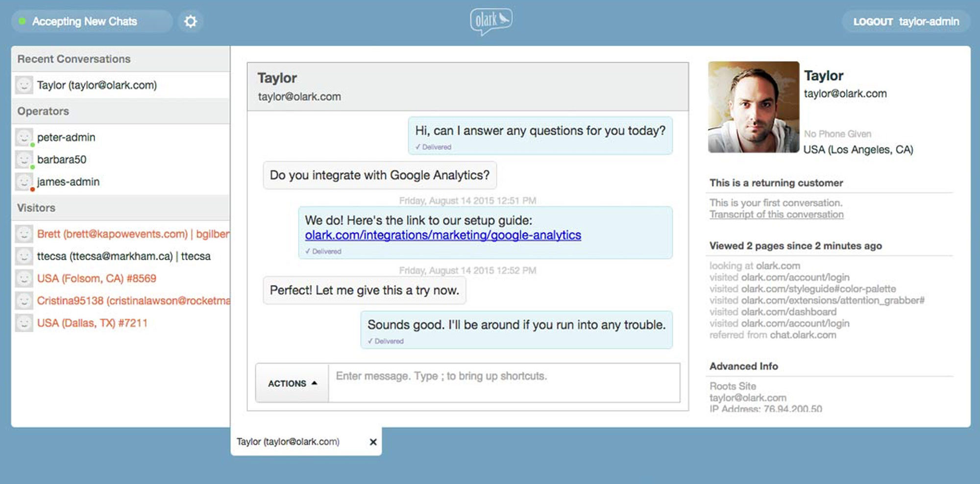Click the avatar icon beside barbara50
Viewport: 980px width, 484px height.
coord(24,160)
